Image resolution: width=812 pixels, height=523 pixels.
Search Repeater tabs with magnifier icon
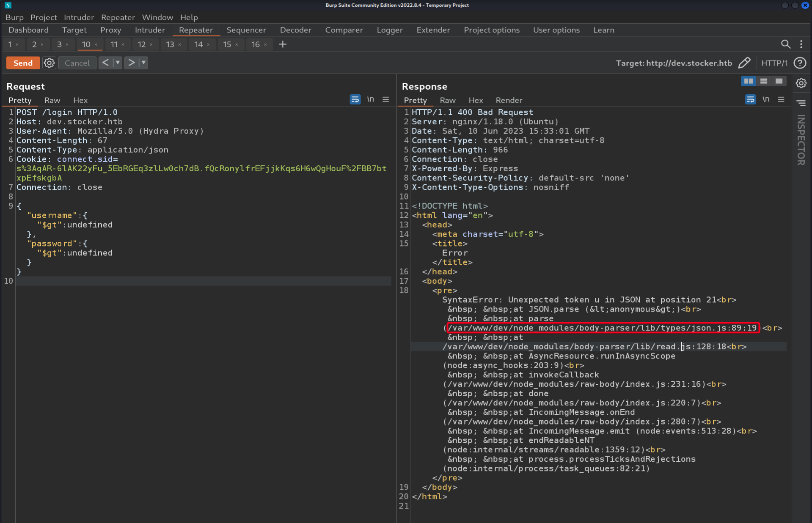785,44
